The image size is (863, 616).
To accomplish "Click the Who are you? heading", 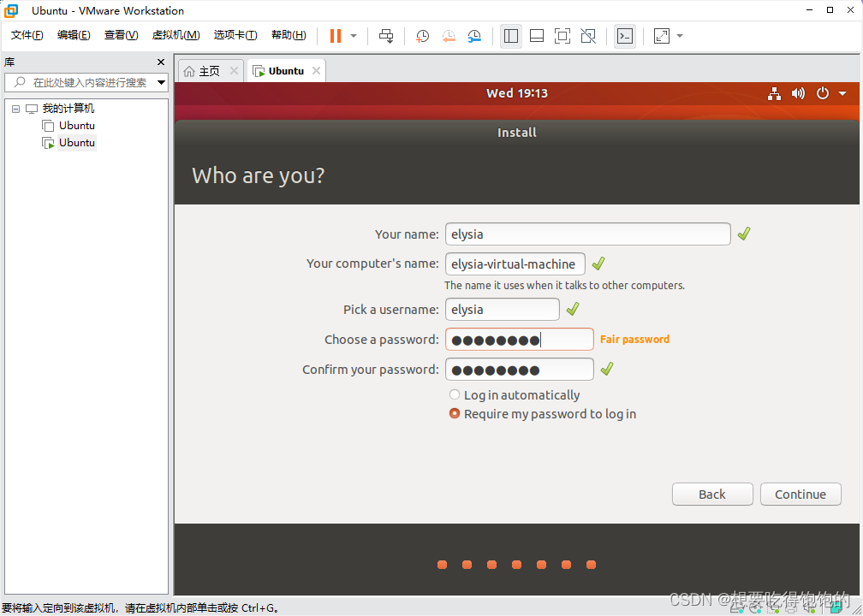I will (x=259, y=176).
